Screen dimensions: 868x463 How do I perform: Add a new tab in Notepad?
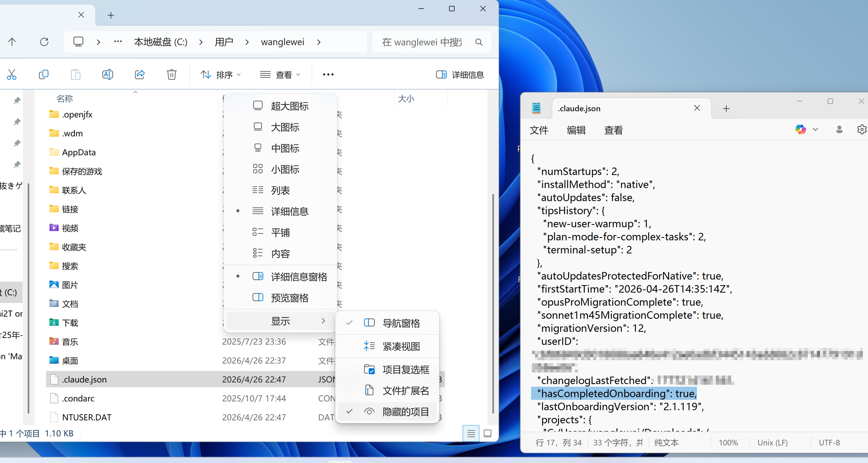tap(726, 108)
